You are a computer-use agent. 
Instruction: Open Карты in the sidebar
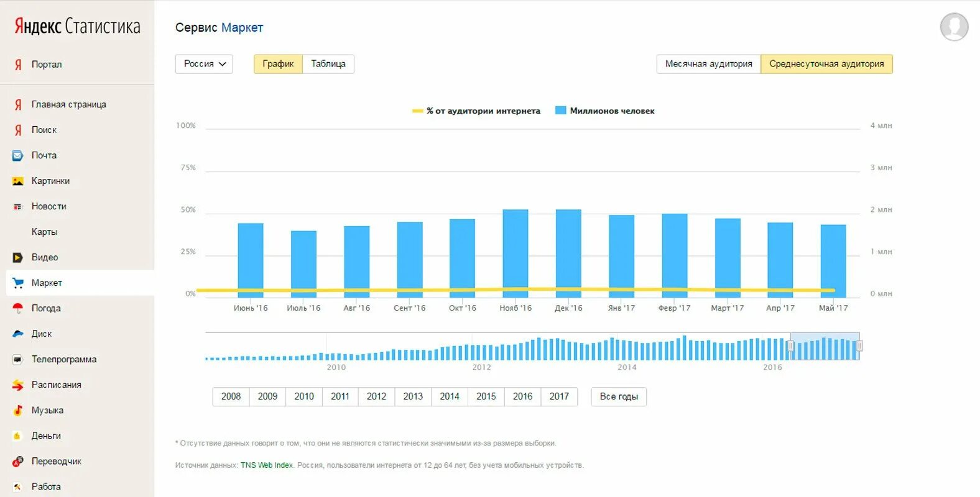pyautogui.click(x=44, y=232)
